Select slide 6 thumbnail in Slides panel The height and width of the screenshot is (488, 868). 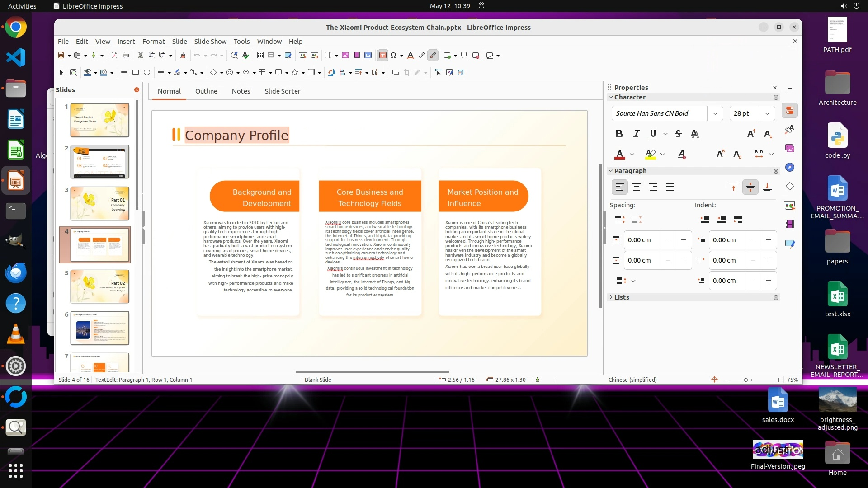click(x=99, y=328)
